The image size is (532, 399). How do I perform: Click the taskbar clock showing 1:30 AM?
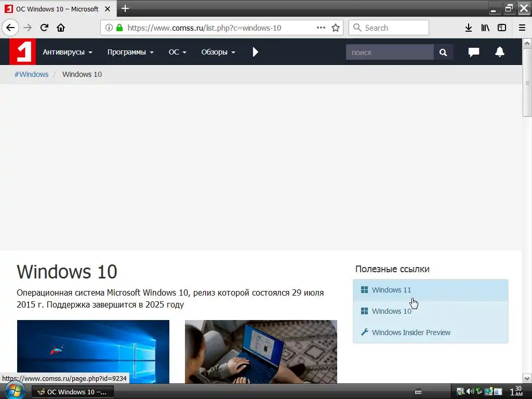[x=516, y=391]
